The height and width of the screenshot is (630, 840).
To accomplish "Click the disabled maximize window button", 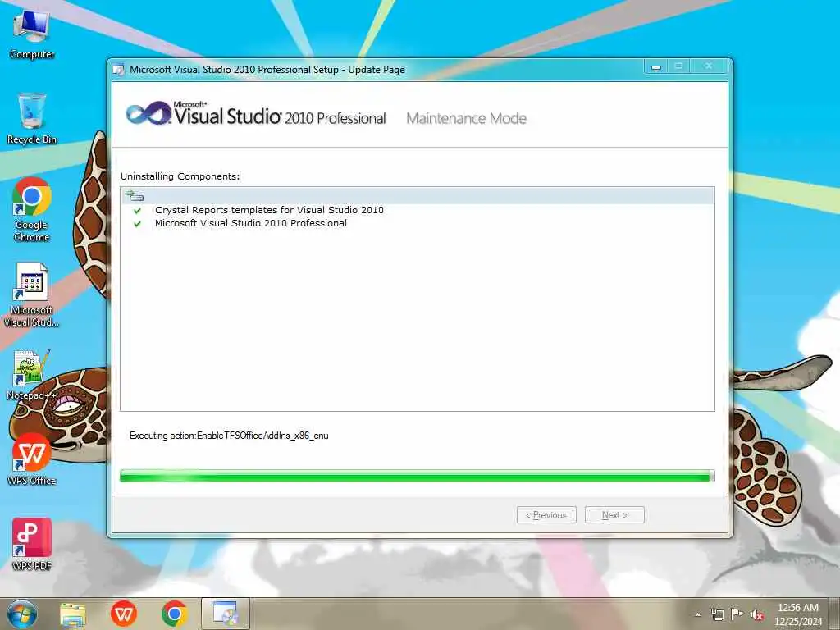I will [678, 67].
